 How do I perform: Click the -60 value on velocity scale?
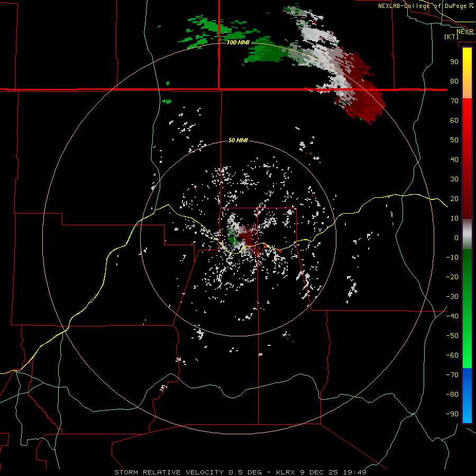click(452, 355)
